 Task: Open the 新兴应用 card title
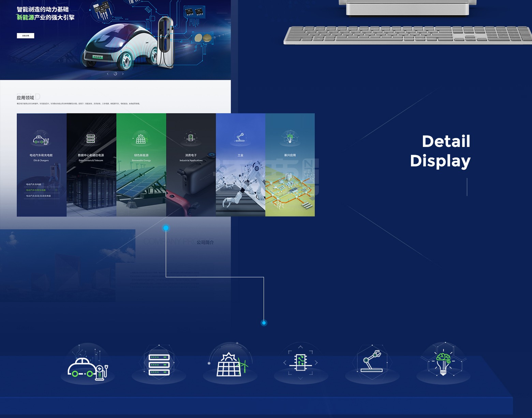(290, 155)
